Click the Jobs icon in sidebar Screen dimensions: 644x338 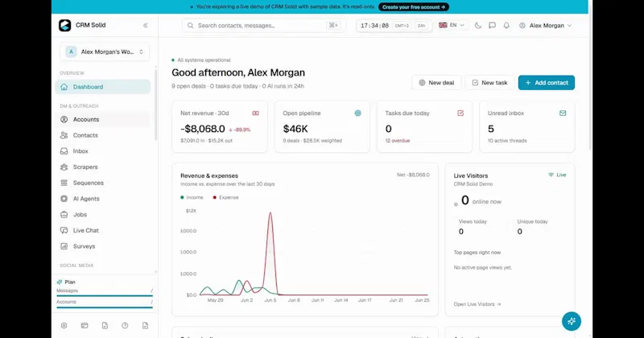point(64,214)
